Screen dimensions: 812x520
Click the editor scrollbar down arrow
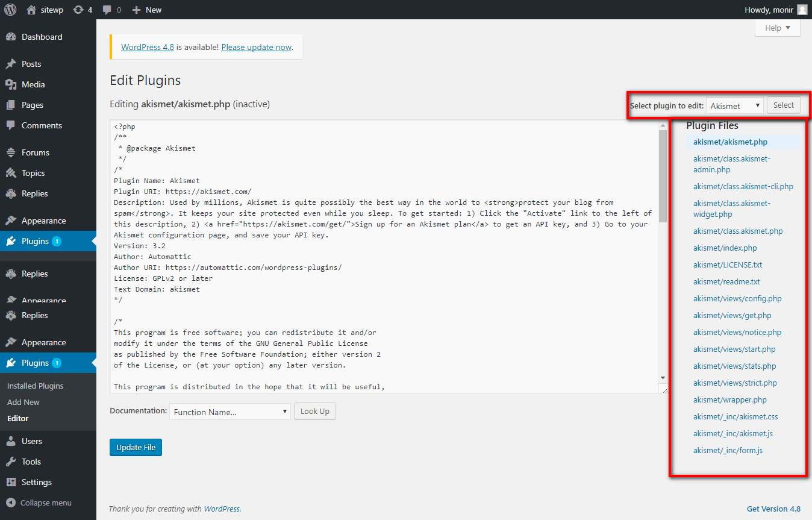(663, 377)
